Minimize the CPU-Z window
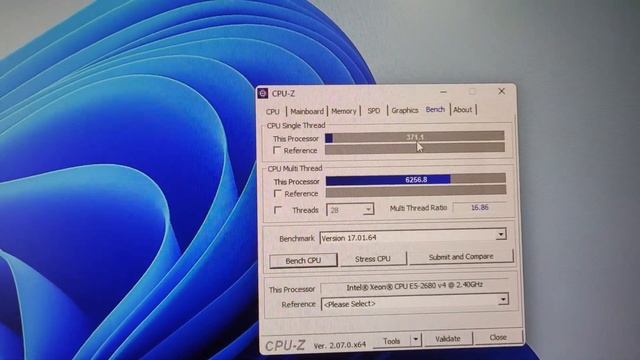Screen dimensions: 640x360 (443, 92)
